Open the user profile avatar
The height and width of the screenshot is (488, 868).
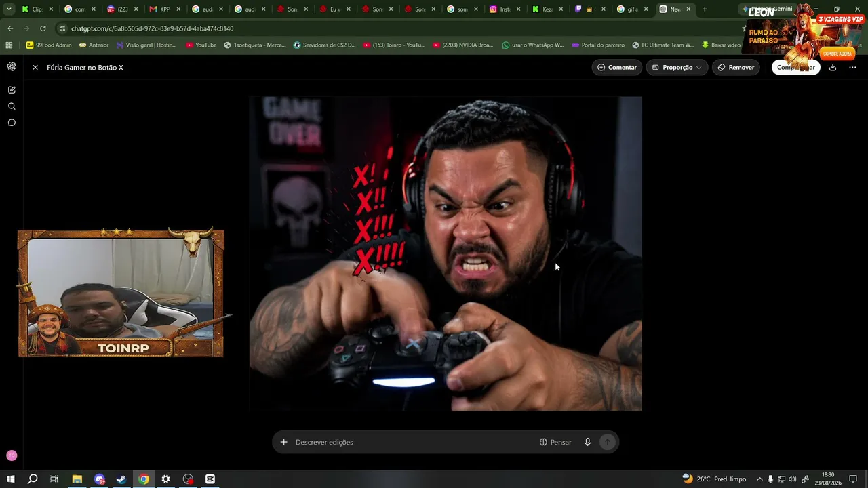coord(12,455)
